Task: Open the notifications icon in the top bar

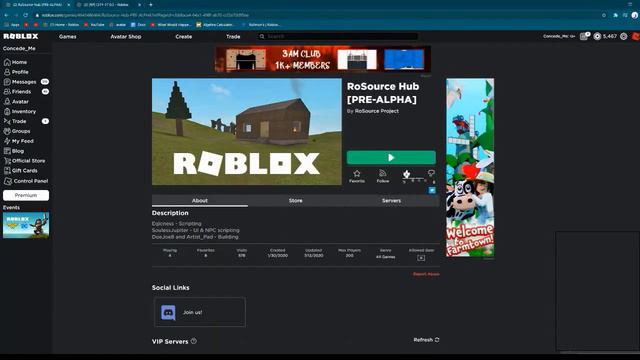Action: 584,36
